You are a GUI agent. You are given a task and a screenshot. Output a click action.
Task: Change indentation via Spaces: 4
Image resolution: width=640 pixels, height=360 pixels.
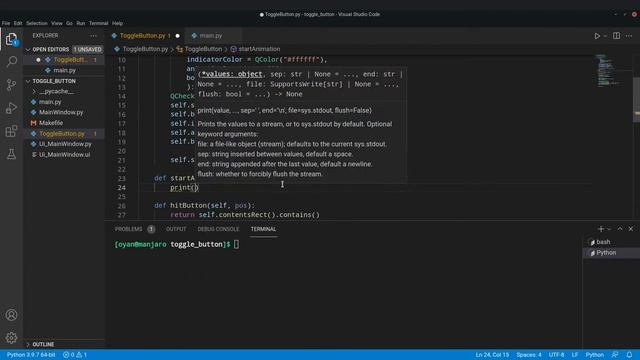pyautogui.click(x=529, y=355)
